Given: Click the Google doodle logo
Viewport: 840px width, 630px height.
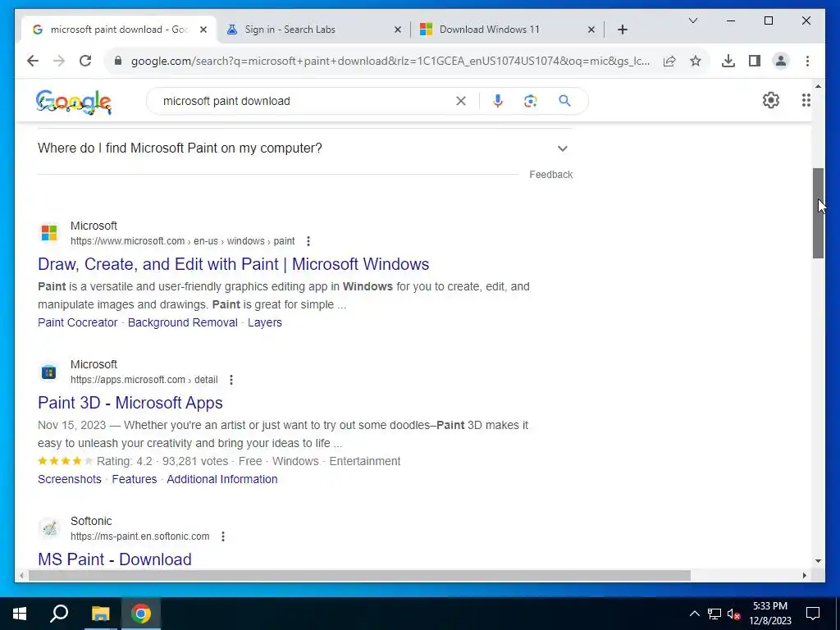Looking at the screenshot, I should point(73,102).
